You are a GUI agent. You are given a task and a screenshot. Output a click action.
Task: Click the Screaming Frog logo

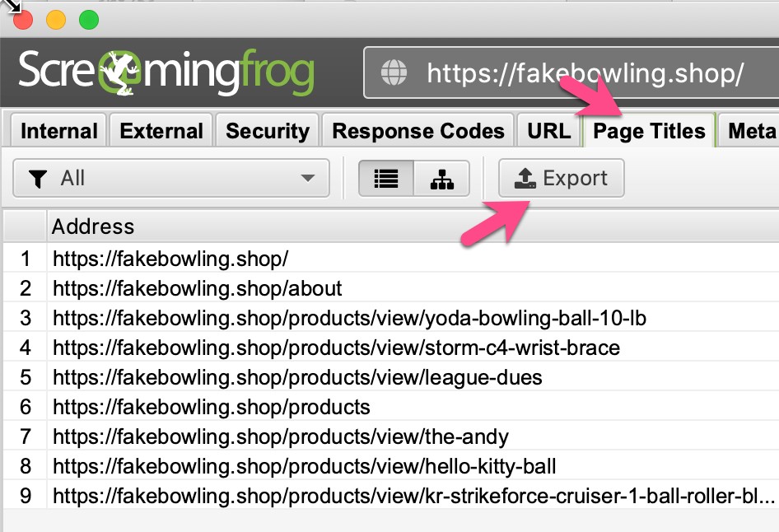pyautogui.click(x=166, y=73)
